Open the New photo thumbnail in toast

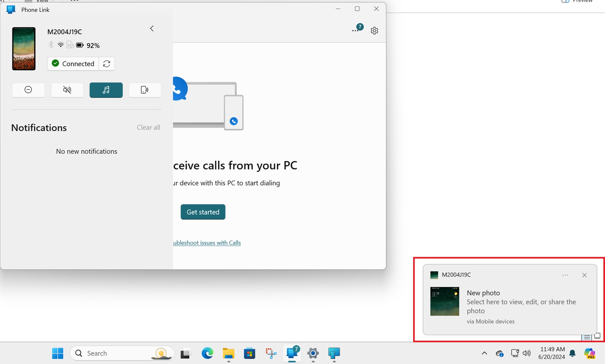(445, 301)
